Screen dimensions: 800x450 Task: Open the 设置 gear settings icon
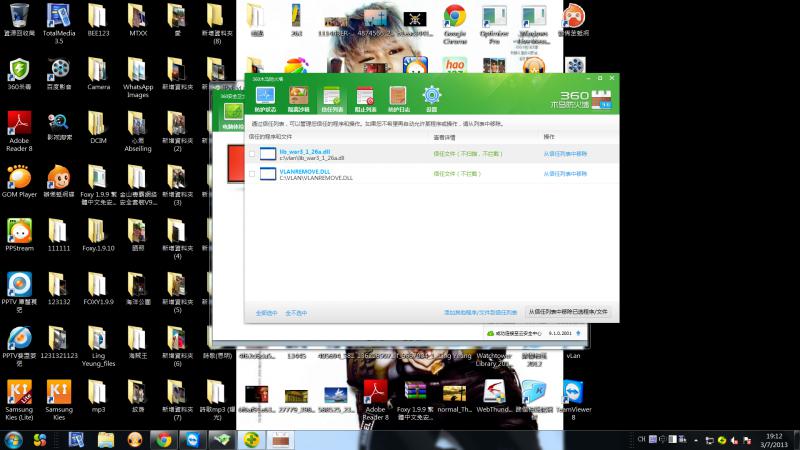tap(432, 98)
